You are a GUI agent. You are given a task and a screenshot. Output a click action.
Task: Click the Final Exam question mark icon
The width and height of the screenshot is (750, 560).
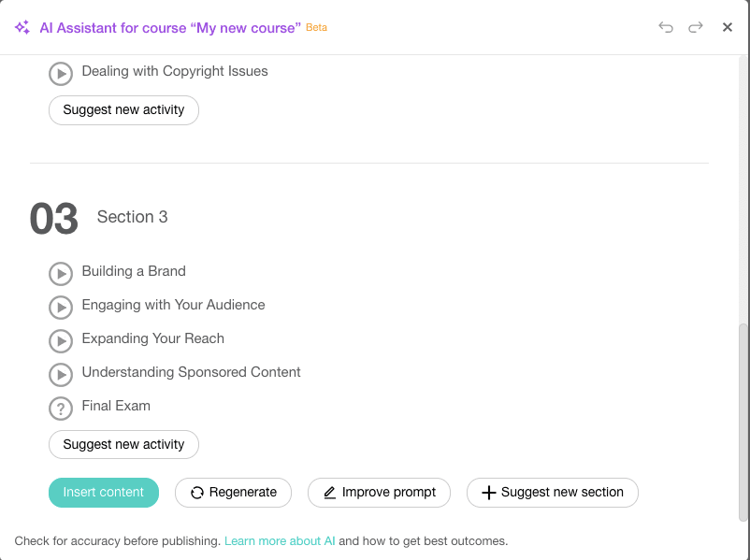click(x=61, y=408)
